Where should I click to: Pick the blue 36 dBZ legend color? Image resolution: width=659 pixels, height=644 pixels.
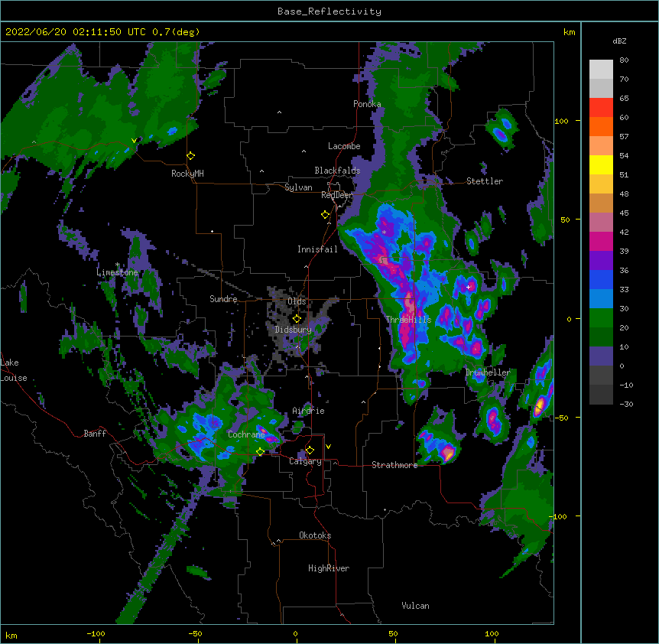[601, 279]
